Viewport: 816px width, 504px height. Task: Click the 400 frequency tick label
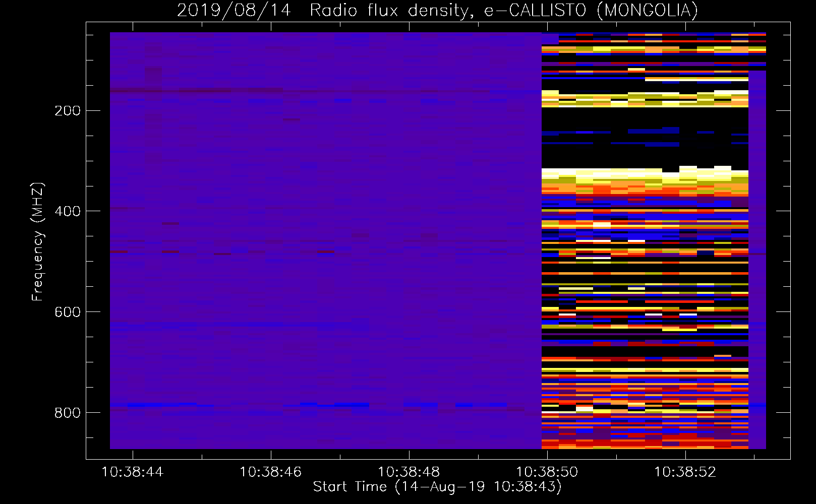coord(68,212)
